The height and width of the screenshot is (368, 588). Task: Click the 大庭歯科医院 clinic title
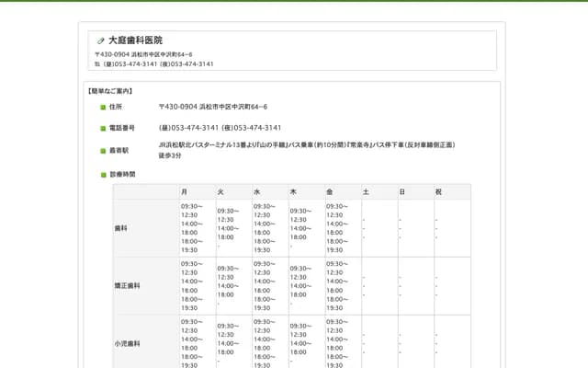pos(135,40)
